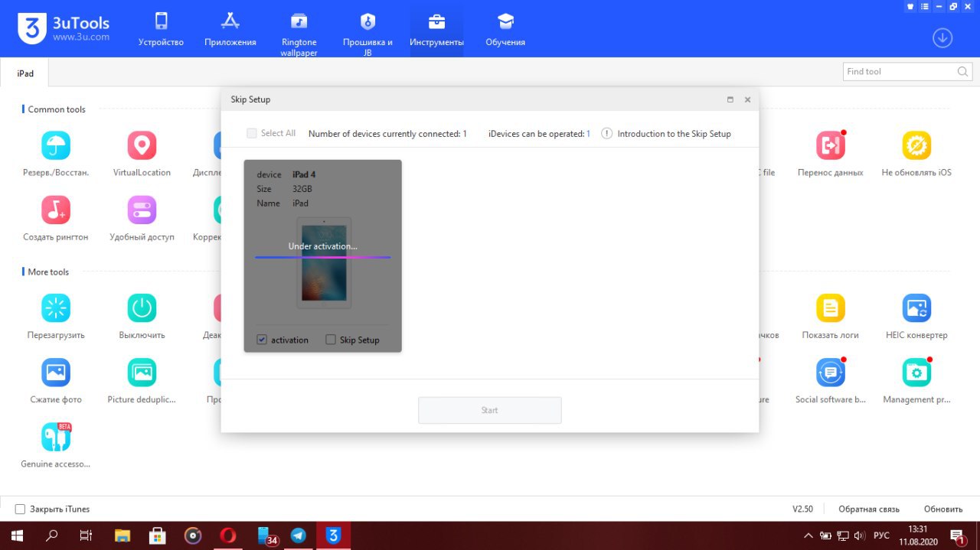Uncheck the activation checkbox
Image resolution: width=980 pixels, height=550 pixels.
coord(262,340)
